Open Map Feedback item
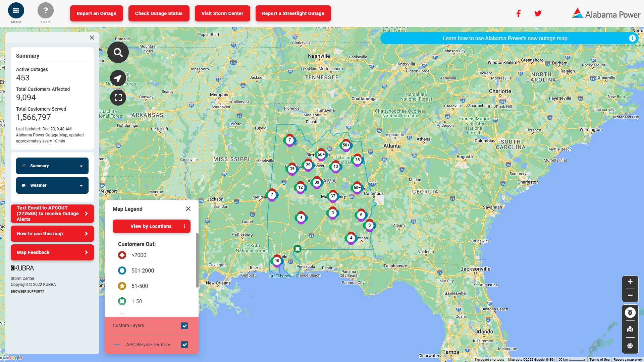The image size is (644, 362). point(52,252)
